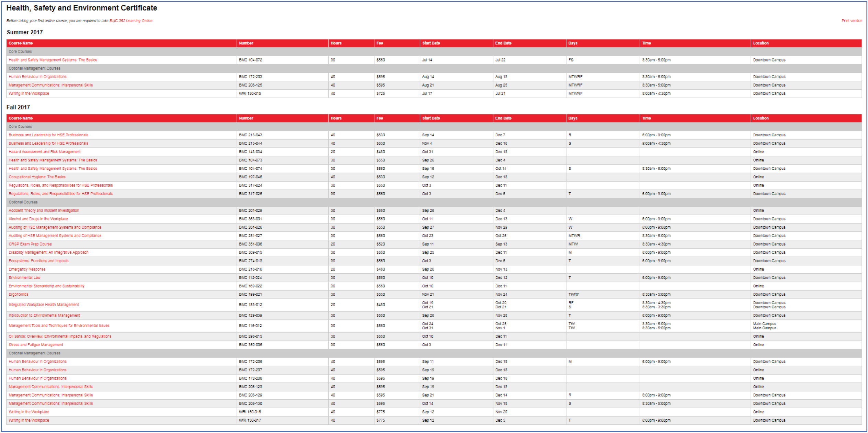This screenshot has width=868, height=433.
Task: Select CRSP Exam Prep Course link
Action: pos(30,244)
